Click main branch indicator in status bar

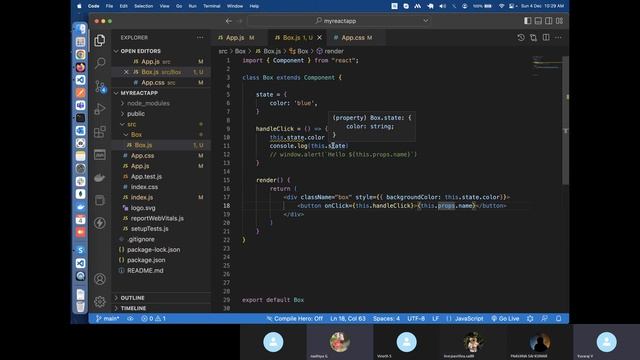coord(107,318)
